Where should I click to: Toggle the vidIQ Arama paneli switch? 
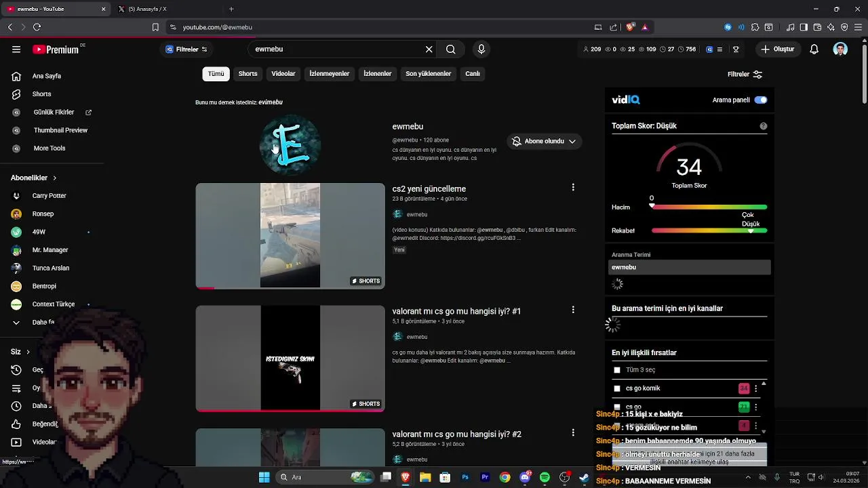point(761,100)
